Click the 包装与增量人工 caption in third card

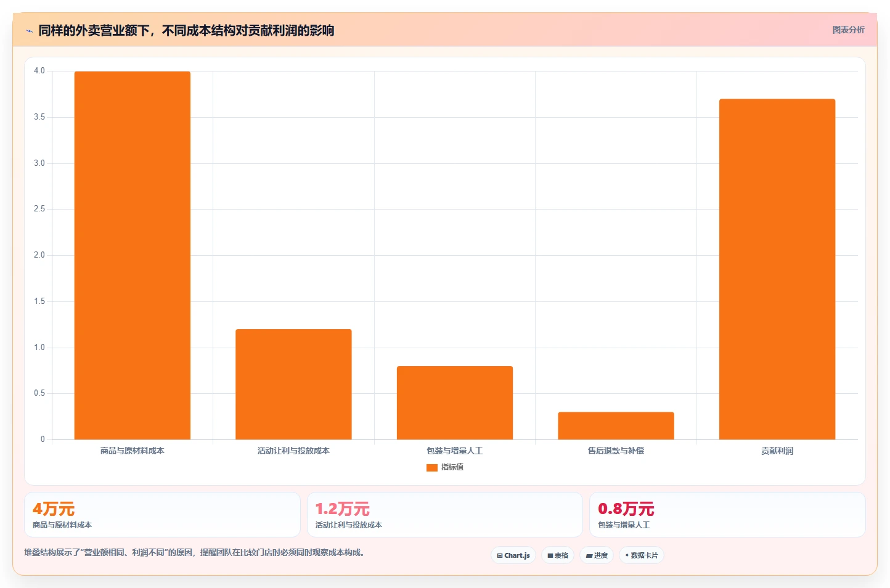(x=624, y=525)
